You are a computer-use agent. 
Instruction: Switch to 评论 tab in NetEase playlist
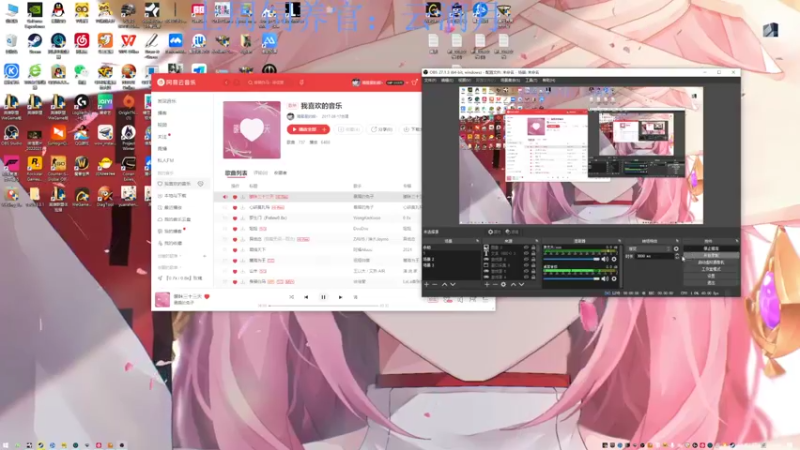[261, 173]
